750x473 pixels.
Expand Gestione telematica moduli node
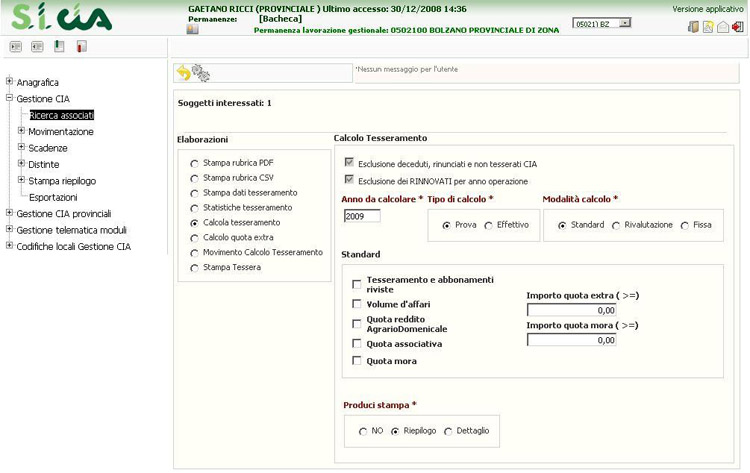click(x=9, y=229)
